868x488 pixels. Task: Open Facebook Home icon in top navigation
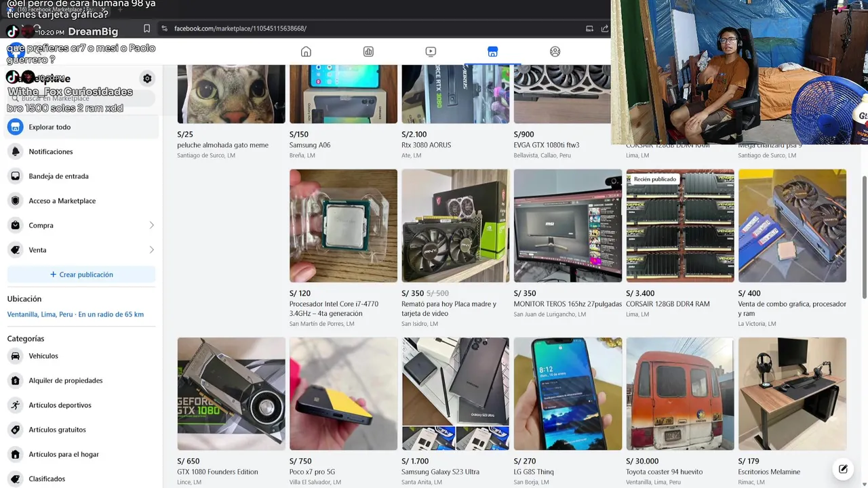pyautogui.click(x=306, y=52)
